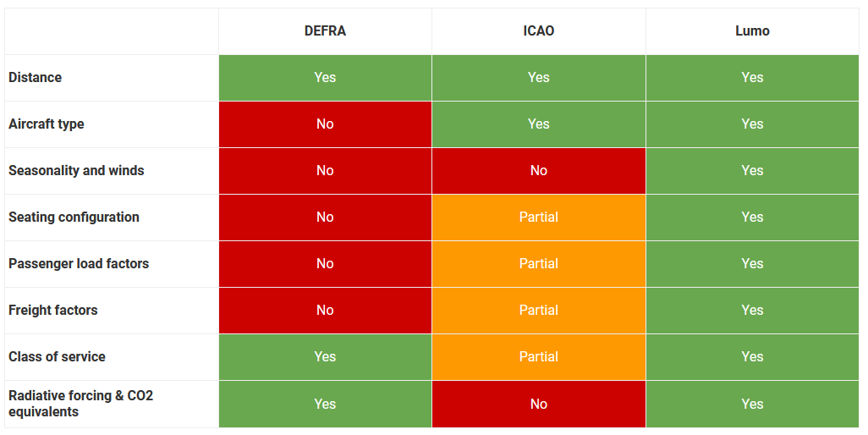Click the red DEFRA Aircraft type cell
Viewport: 868px width, 435px height.
(x=325, y=124)
